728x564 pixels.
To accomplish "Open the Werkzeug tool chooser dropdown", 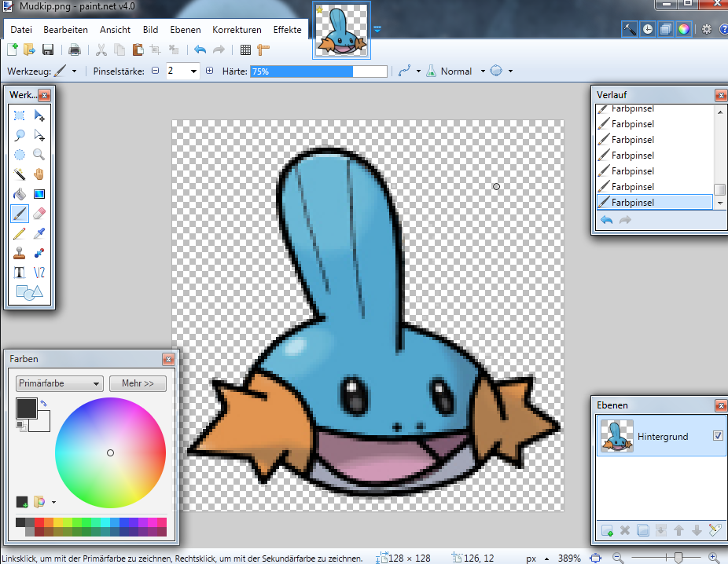I will 74,71.
